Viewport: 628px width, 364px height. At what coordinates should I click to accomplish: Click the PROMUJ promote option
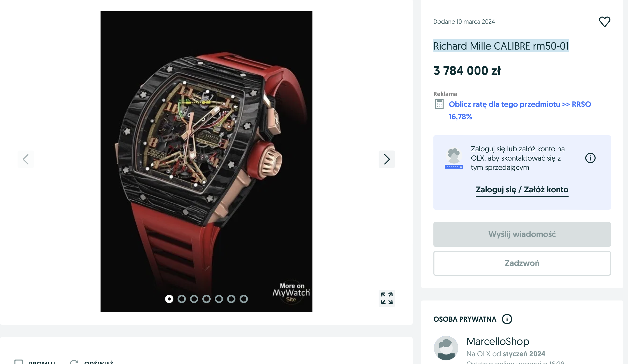click(35, 362)
